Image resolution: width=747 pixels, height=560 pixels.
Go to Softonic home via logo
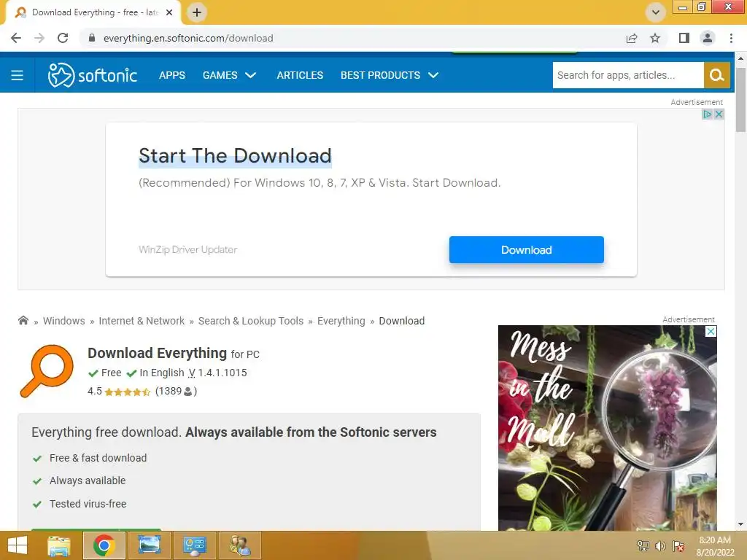pos(93,75)
